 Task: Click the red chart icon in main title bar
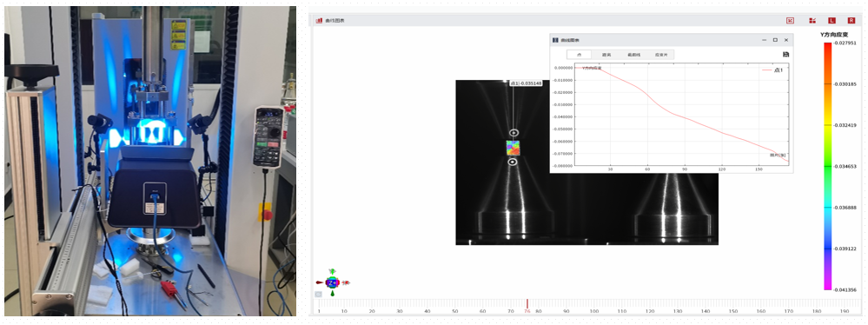click(319, 21)
